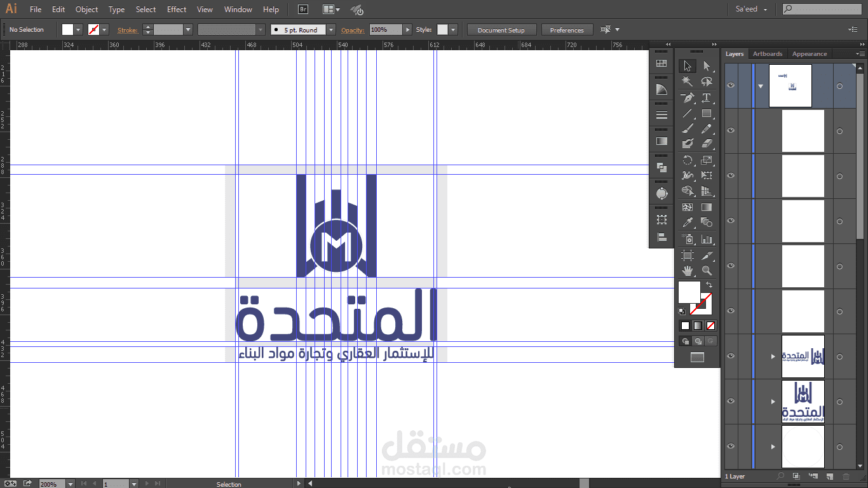
Task: Switch to the Artboards tab
Action: pyautogui.click(x=767, y=54)
